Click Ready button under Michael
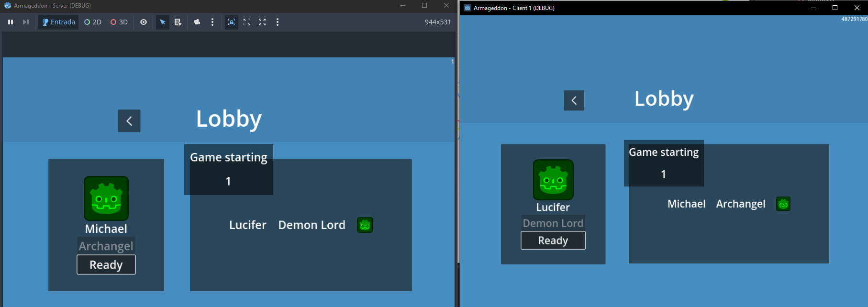 point(106,264)
